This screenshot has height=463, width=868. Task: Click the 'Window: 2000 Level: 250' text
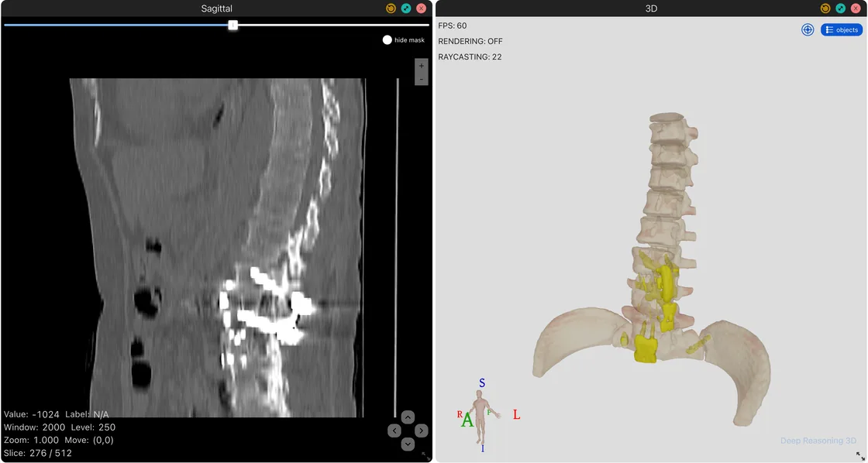point(60,427)
